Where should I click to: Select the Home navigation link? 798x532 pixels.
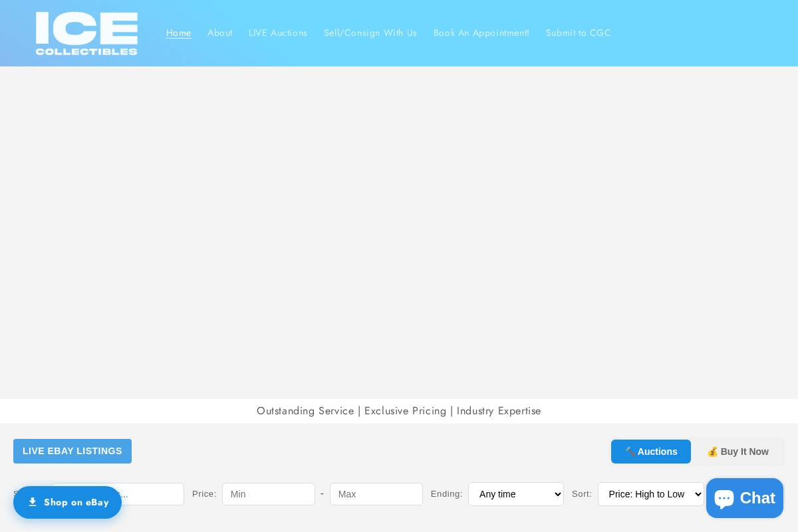coord(179,33)
